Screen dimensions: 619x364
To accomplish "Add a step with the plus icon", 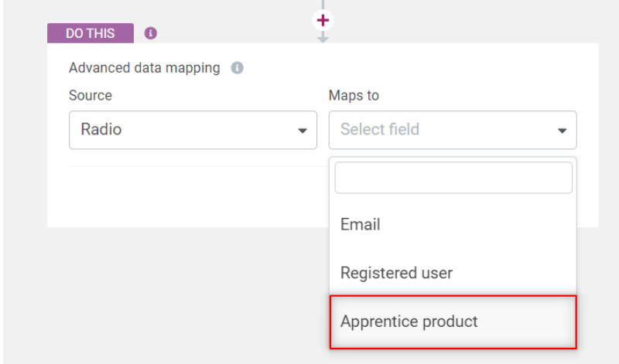I will 323,20.
